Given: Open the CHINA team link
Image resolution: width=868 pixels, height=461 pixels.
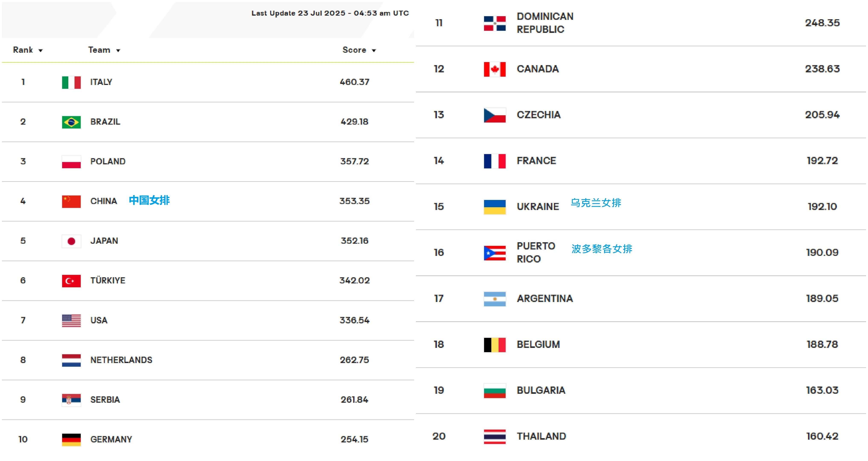Looking at the screenshot, I should pos(103,201).
